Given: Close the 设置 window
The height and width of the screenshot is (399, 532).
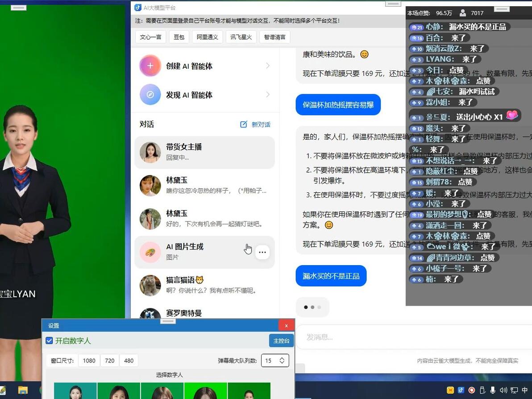Looking at the screenshot, I should pyautogui.click(x=287, y=325).
